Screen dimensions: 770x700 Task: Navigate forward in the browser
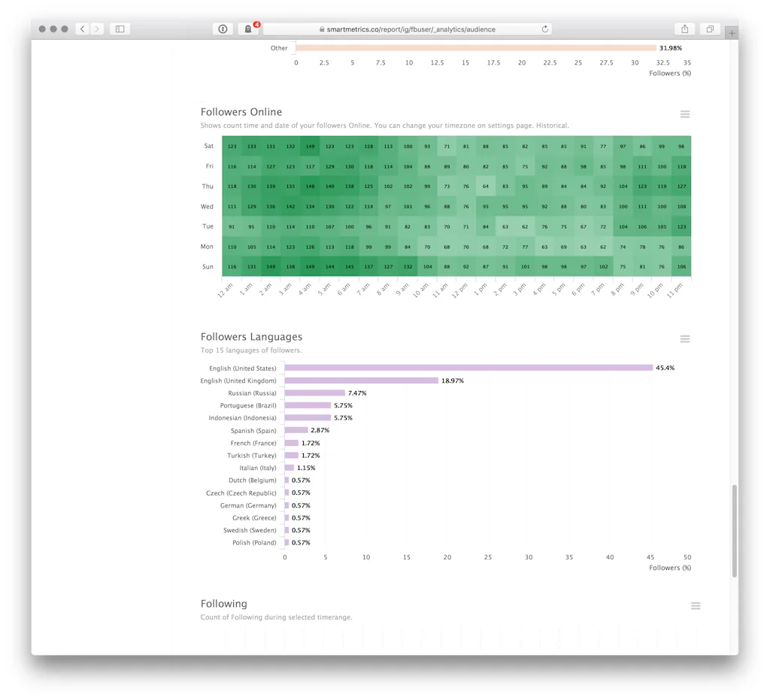click(x=95, y=29)
